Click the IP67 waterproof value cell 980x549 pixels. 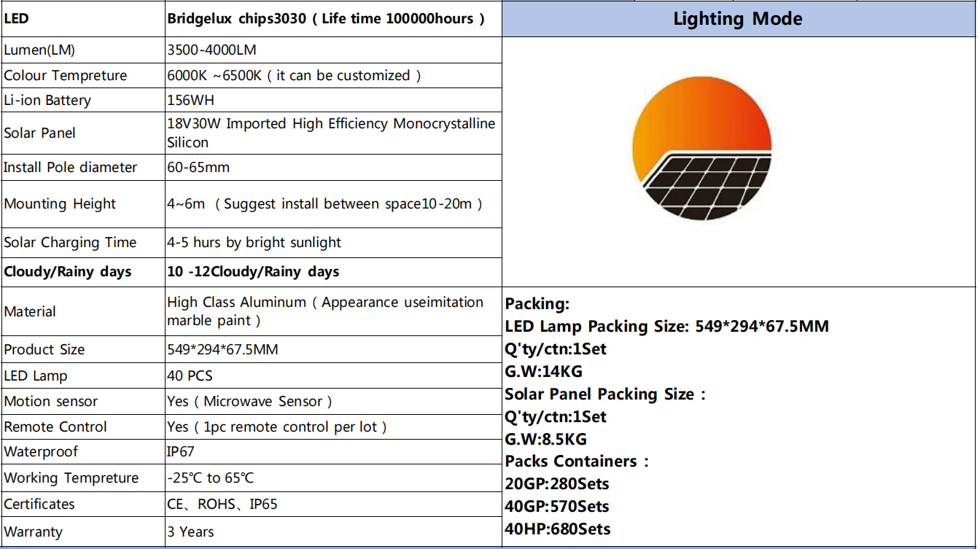334,452
